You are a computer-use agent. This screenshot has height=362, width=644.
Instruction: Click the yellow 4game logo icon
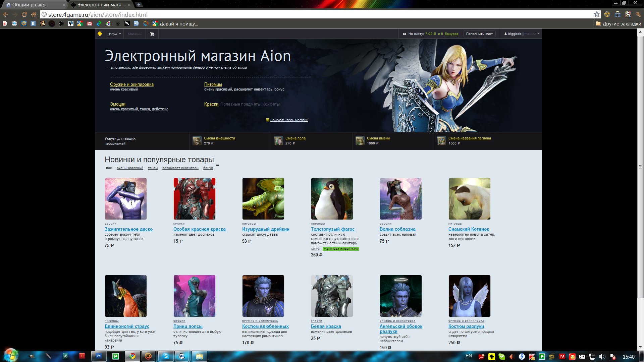(x=100, y=34)
